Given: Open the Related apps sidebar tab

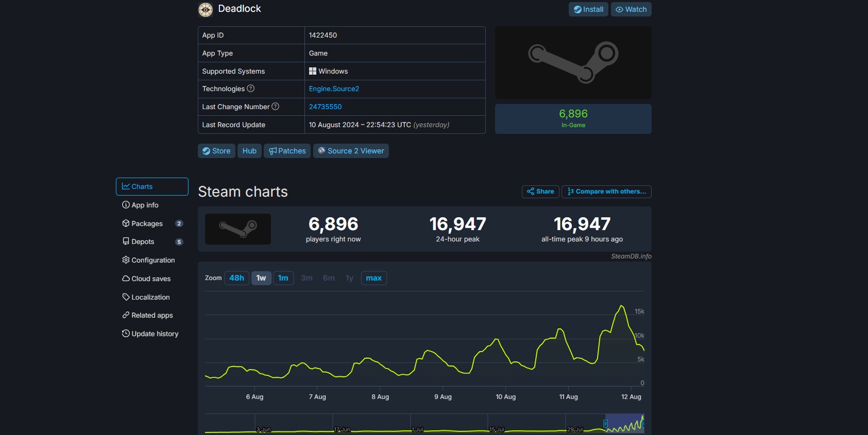Looking at the screenshot, I should 152,315.
